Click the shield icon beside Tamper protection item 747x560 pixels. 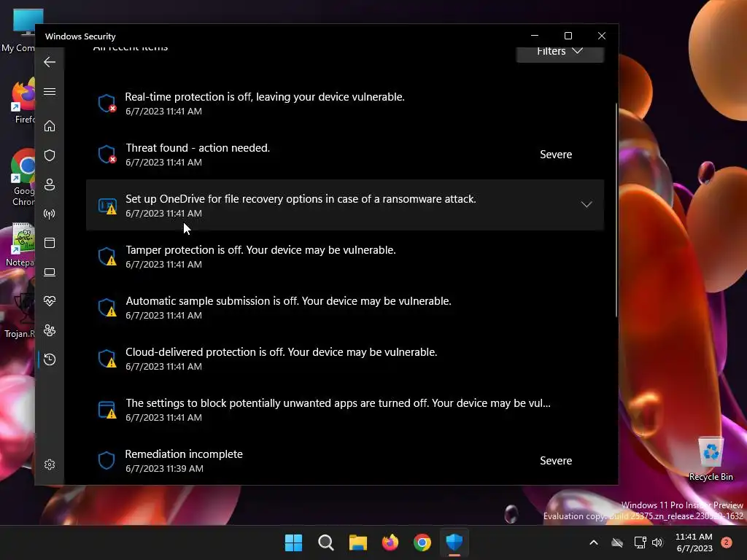pyautogui.click(x=107, y=256)
